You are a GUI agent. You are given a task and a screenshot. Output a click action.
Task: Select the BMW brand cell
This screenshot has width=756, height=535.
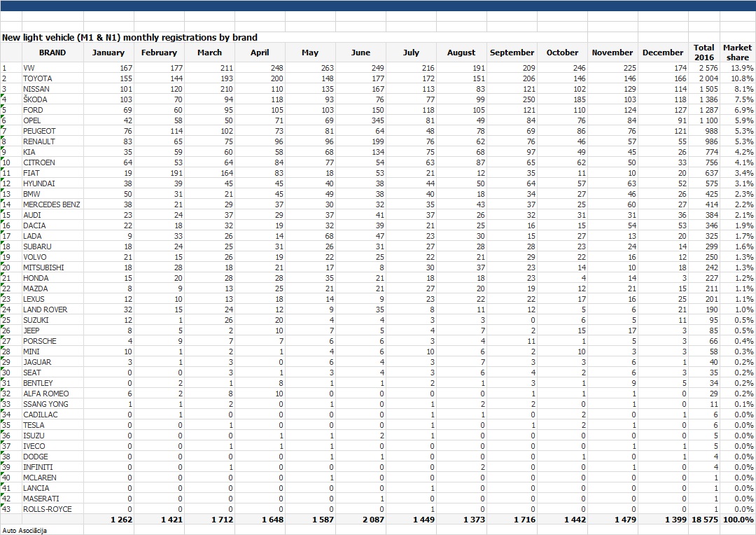click(x=52, y=194)
